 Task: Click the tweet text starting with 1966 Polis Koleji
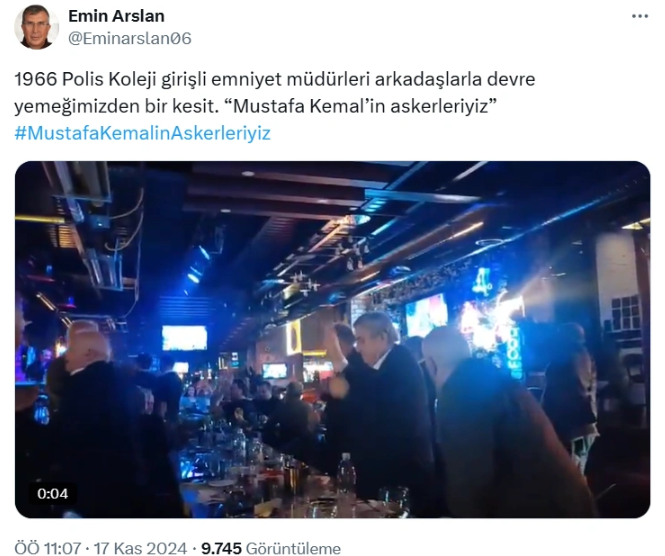point(275,92)
